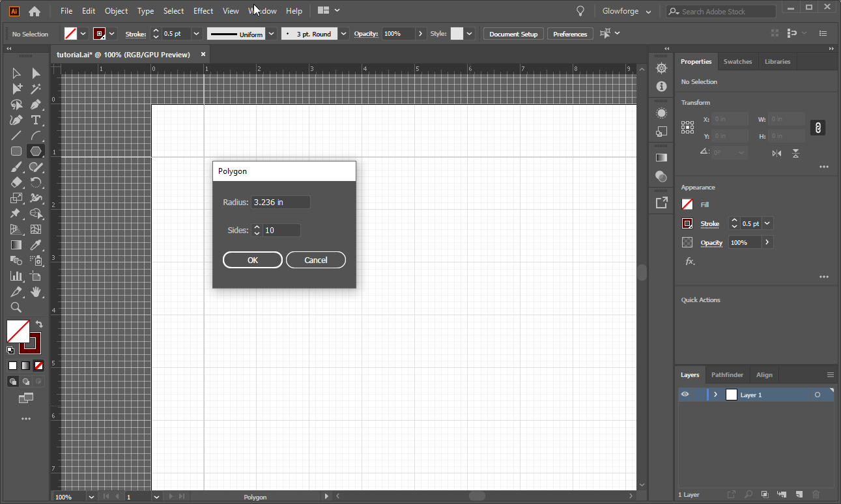Open the stroke weight dropdown in control bar
This screenshot has width=841, height=504.
click(197, 34)
